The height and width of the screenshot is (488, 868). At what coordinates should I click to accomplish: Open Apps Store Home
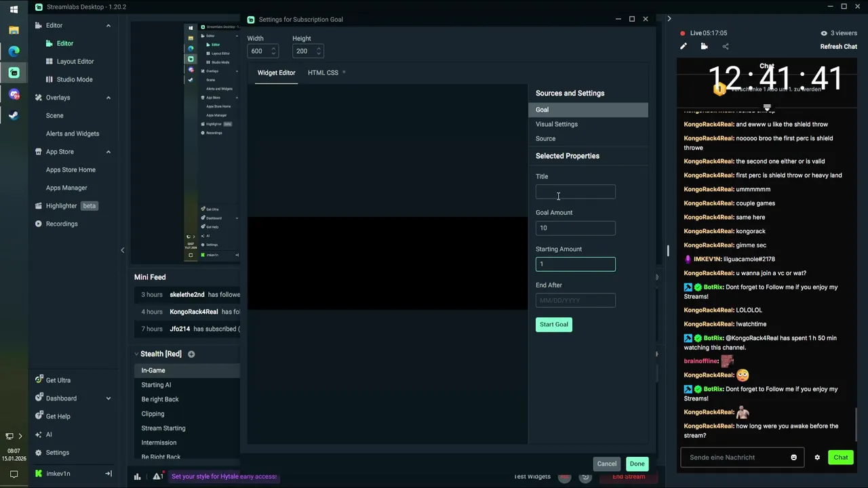[x=71, y=169]
